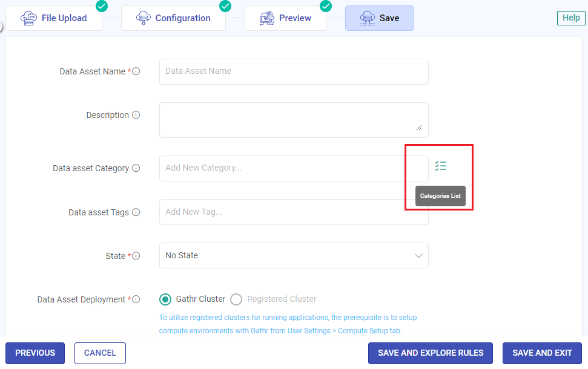
Task: Select the Gathr Cluster radio button
Action: pos(165,299)
